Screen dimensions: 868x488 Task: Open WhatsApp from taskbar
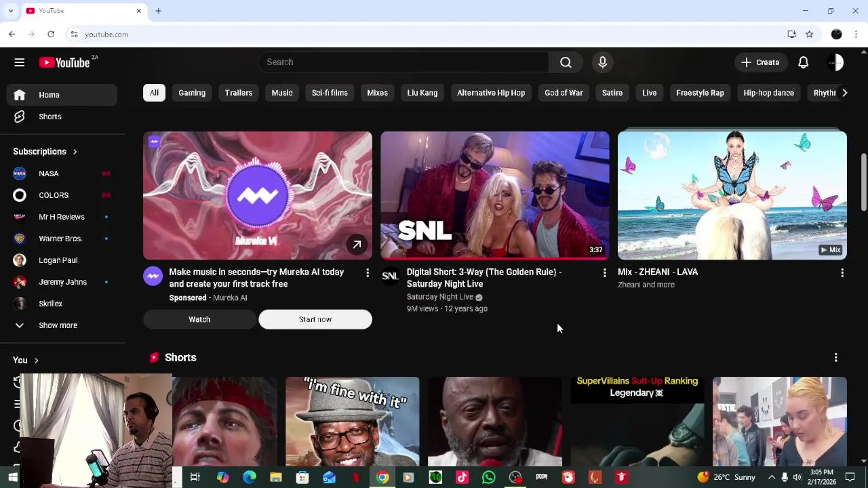coord(488,478)
